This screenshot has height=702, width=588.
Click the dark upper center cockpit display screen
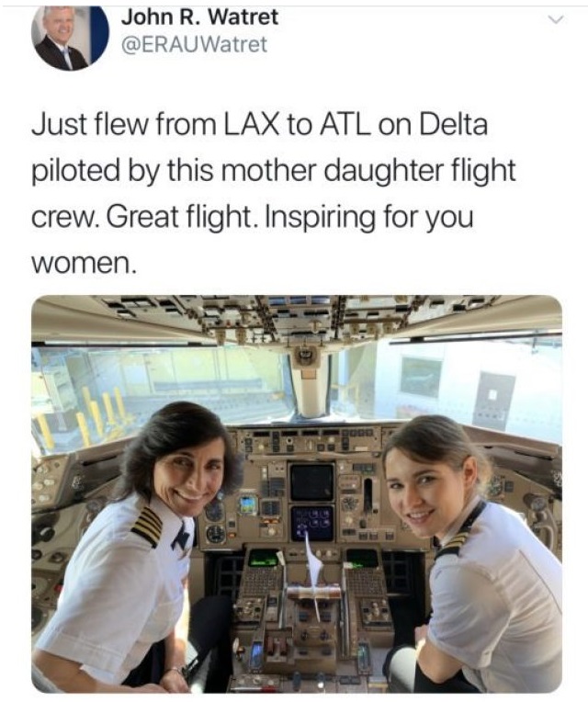pos(311,481)
